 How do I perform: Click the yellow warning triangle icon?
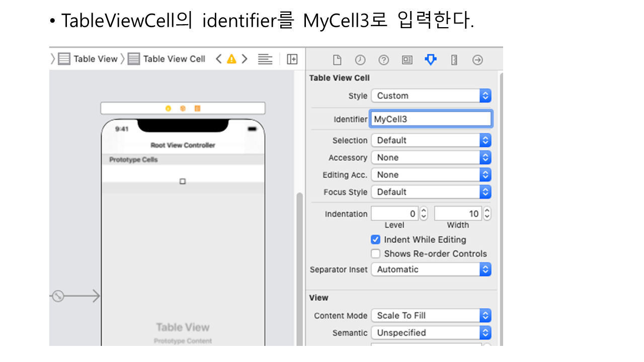[231, 59]
